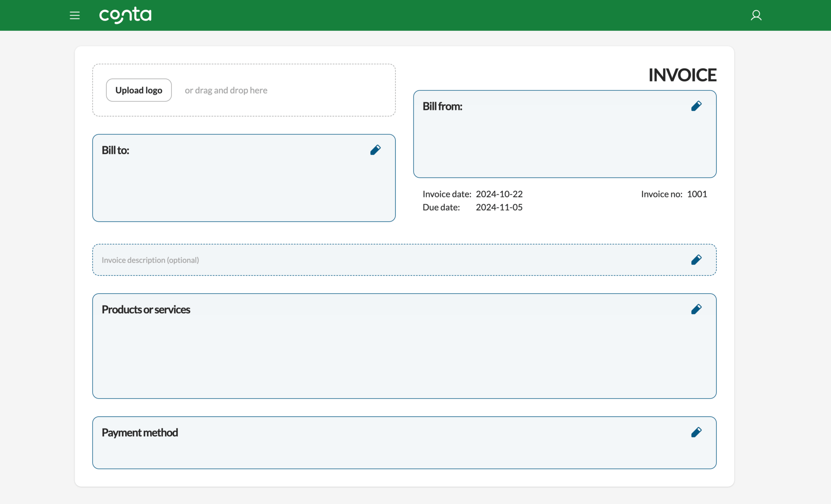Click the Products or services title text
Image resolution: width=831 pixels, height=504 pixels.
pos(146,309)
